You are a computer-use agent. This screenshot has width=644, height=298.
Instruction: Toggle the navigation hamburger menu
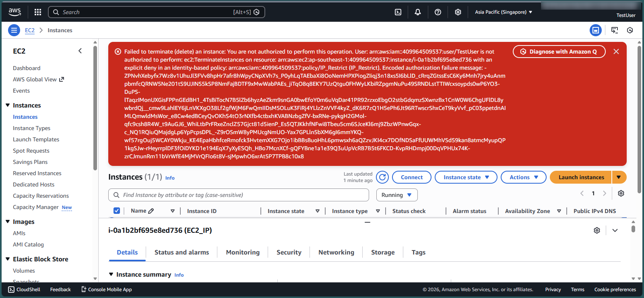14,30
